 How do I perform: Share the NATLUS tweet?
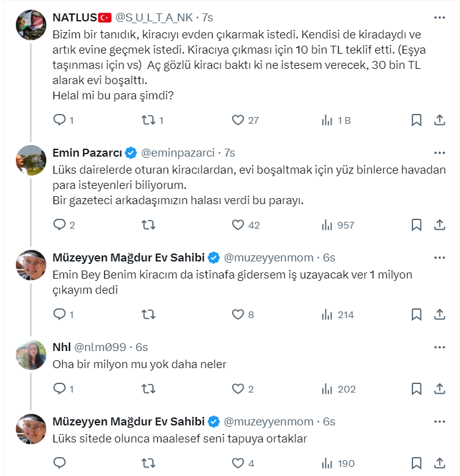[439, 121]
